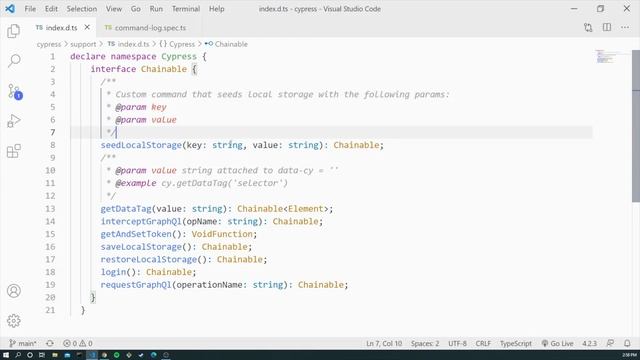Viewport: 640px width, 360px height.
Task: Open Task View on the taskbar
Action: (42, 355)
